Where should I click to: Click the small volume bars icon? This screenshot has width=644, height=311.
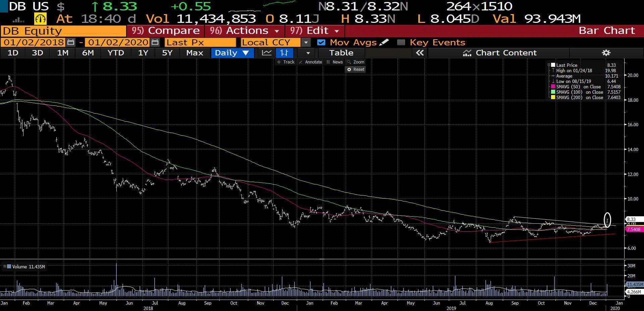pos(18,20)
